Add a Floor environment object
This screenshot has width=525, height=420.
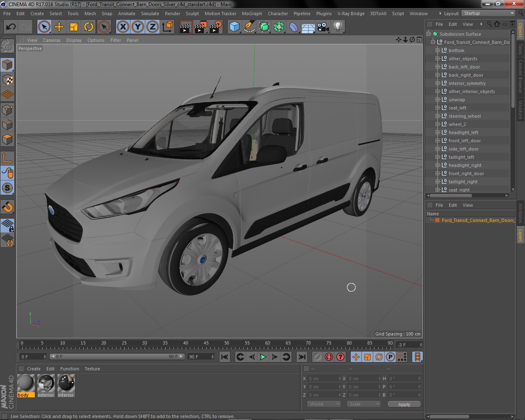(308, 27)
